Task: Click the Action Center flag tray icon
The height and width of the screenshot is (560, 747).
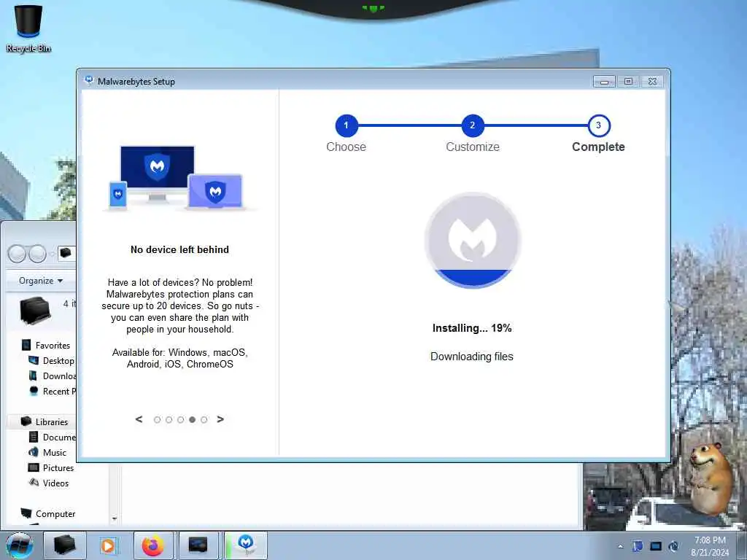Action: (x=638, y=546)
